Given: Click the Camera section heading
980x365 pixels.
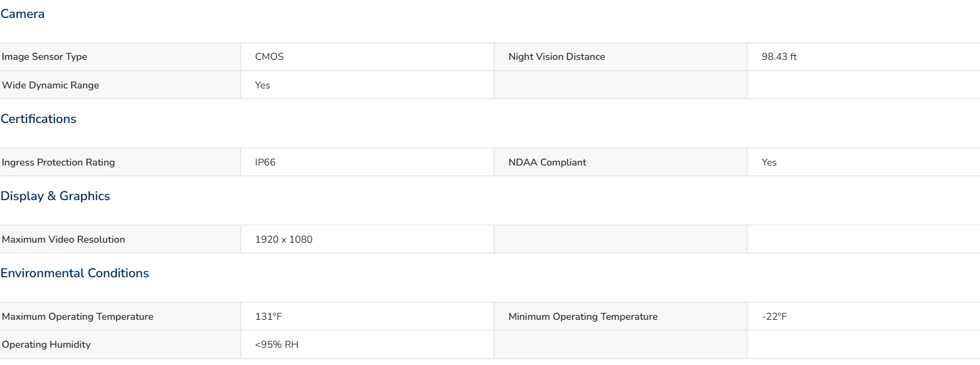Looking at the screenshot, I should [23, 14].
